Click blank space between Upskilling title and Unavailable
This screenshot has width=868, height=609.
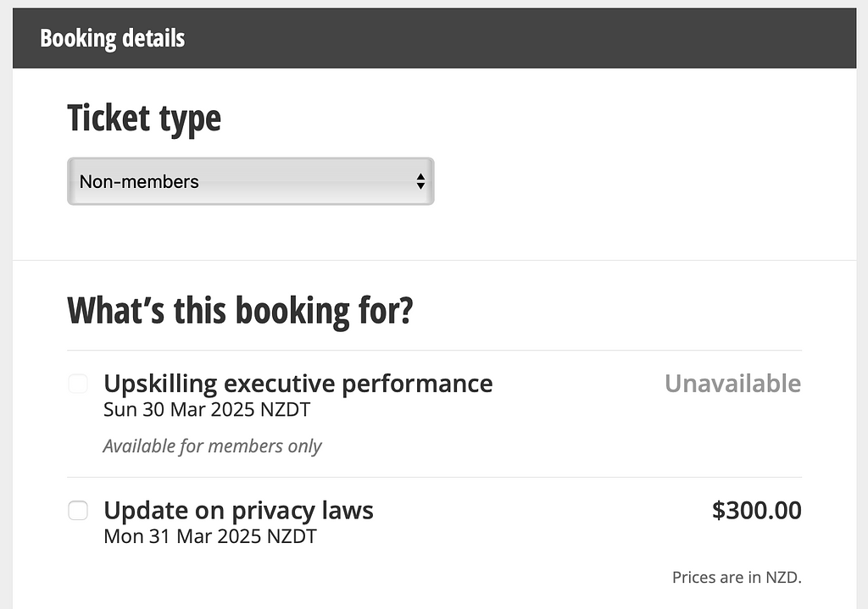578,384
